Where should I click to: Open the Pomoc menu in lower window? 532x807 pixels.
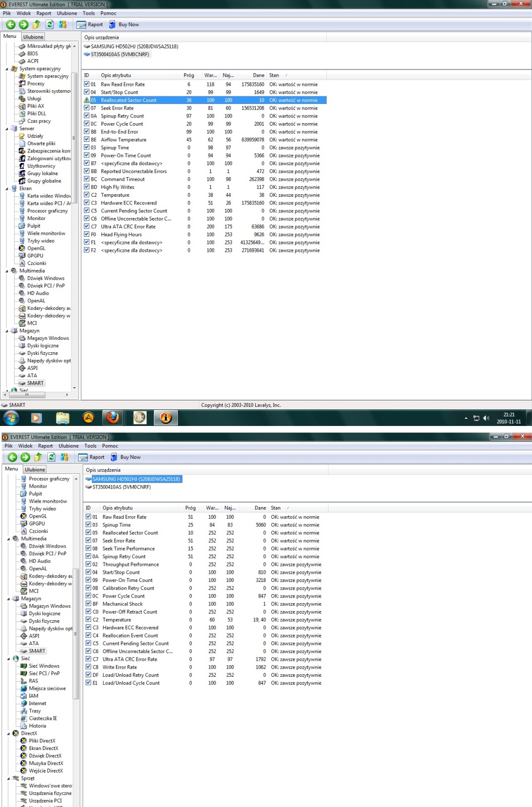point(110,446)
